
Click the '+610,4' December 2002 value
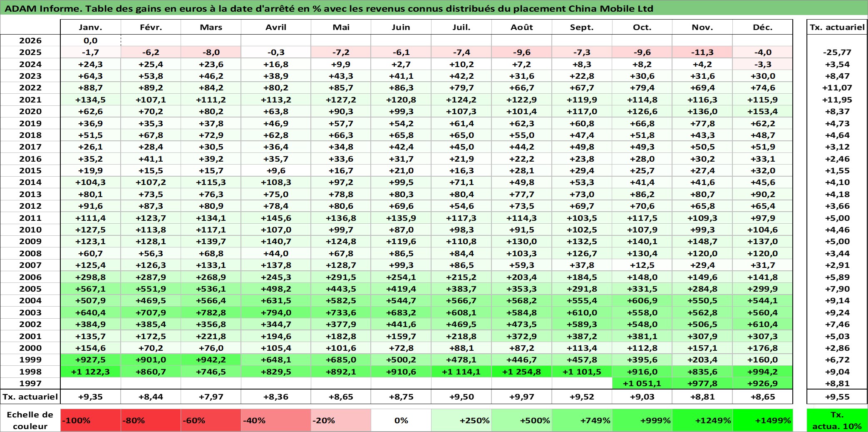click(x=763, y=324)
